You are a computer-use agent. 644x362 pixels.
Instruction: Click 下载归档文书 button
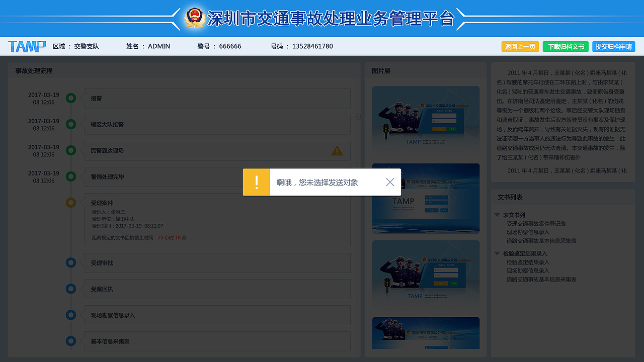(566, 46)
